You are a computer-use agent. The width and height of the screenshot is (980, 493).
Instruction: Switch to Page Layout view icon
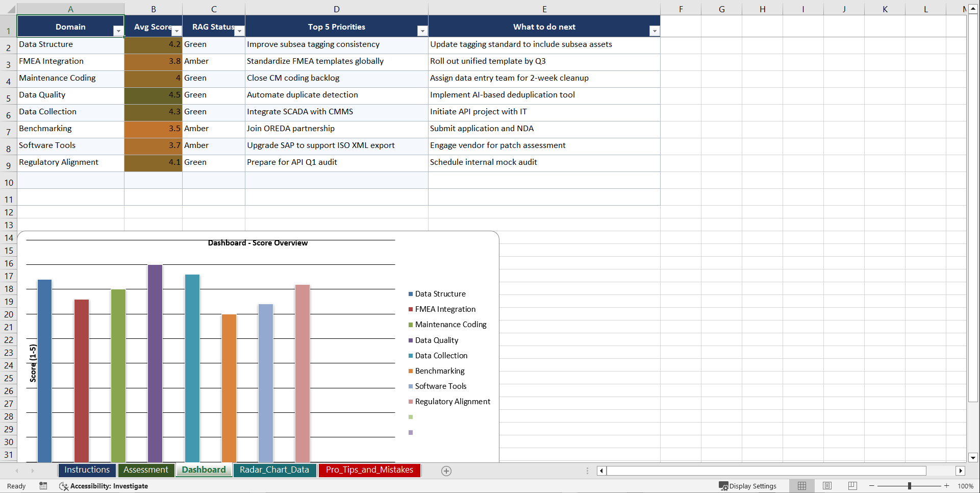[x=827, y=486]
